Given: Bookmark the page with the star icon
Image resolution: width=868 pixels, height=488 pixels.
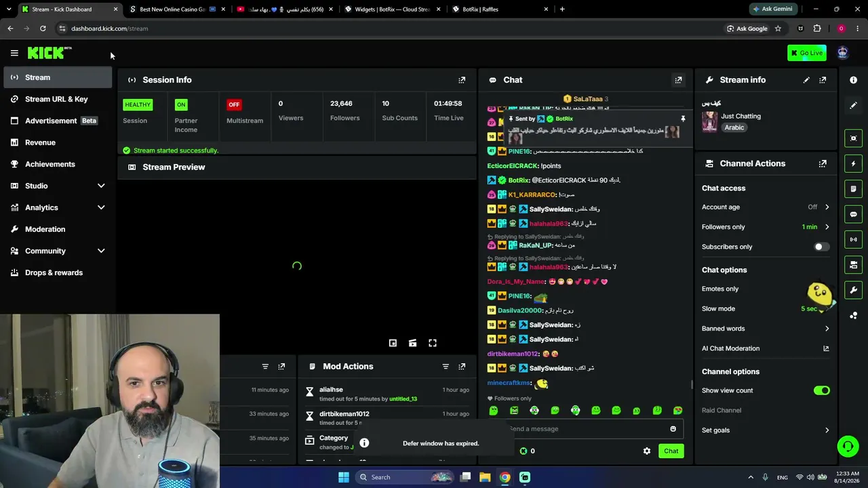Looking at the screenshot, I should (x=778, y=28).
